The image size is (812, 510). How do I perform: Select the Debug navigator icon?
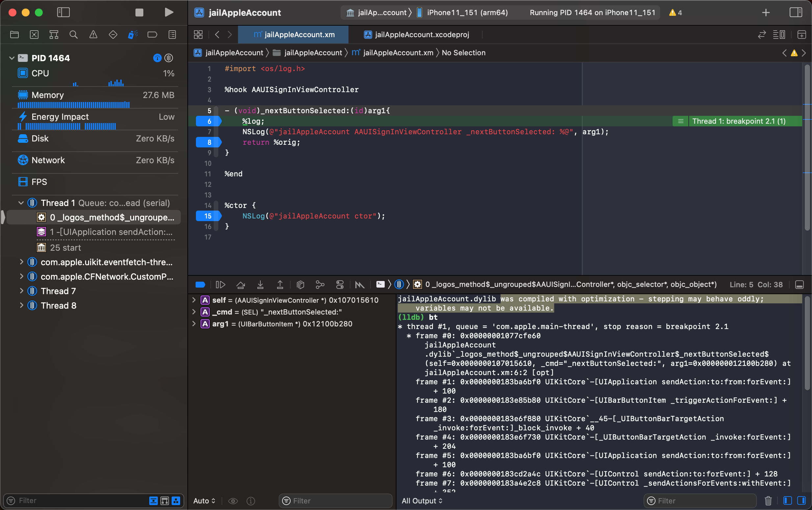pos(133,35)
